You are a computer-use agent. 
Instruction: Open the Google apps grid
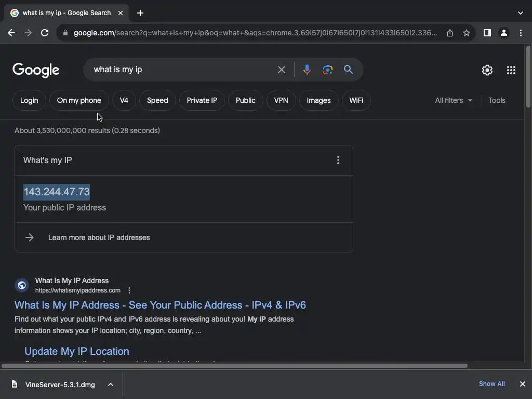coord(511,70)
